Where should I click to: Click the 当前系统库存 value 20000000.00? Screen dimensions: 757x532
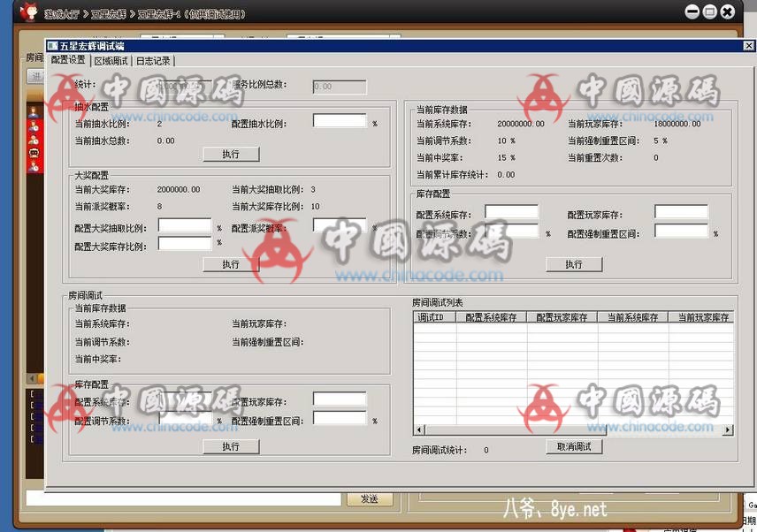(x=521, y=124)
